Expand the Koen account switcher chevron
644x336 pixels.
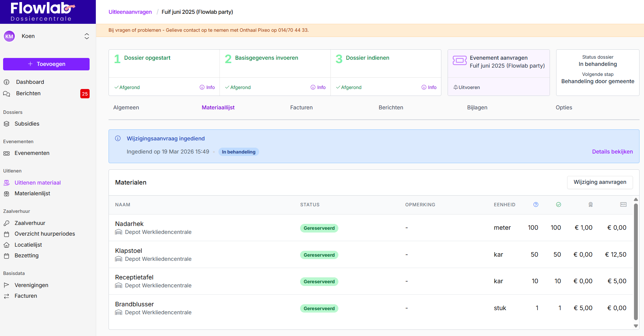pyautogui.click(x=87, y=36)
